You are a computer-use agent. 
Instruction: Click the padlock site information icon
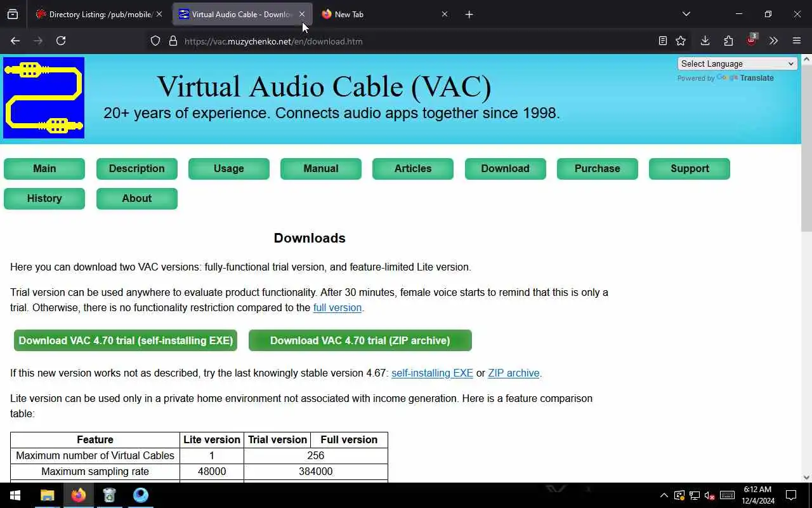coord(173,41)
